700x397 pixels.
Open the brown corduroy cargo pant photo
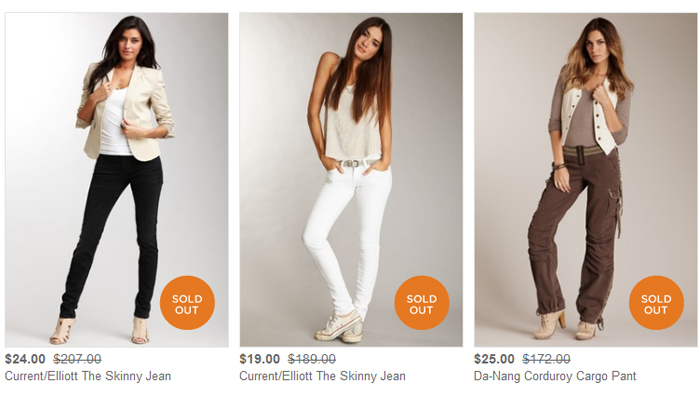click(x=585, y=180)
